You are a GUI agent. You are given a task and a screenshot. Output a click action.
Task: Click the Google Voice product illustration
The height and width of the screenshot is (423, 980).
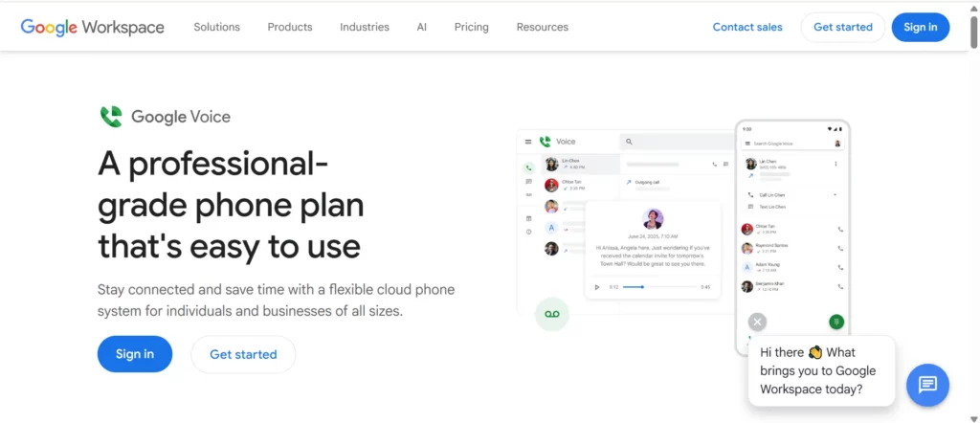click(x=683, y=237)
